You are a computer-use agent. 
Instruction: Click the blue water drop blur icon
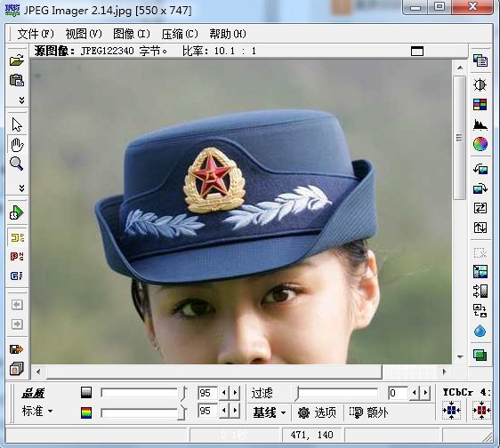click(x=480, y=331)
